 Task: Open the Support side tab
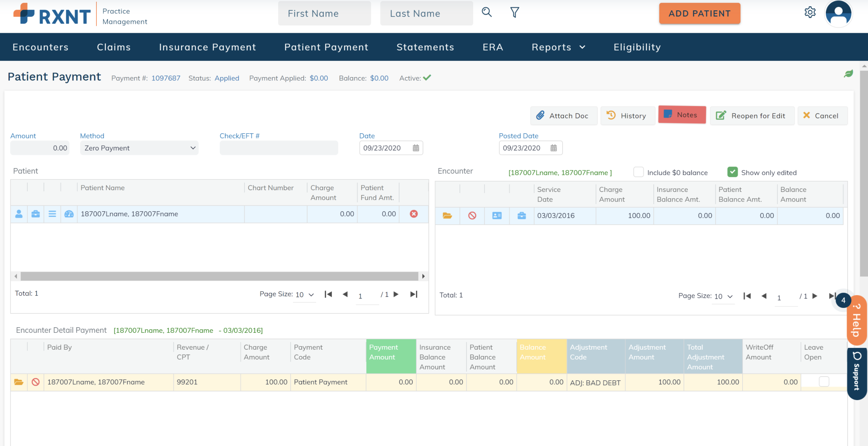[857, 374]
